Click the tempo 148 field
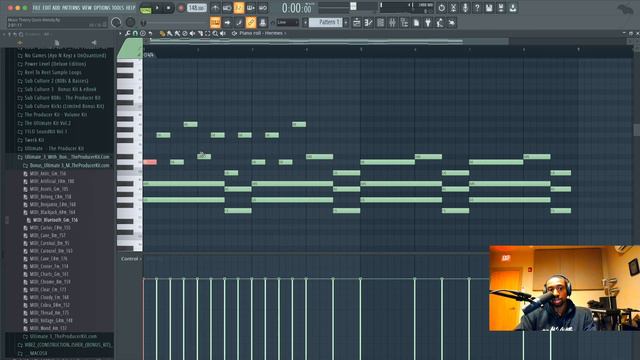 (x=197, y=8)
